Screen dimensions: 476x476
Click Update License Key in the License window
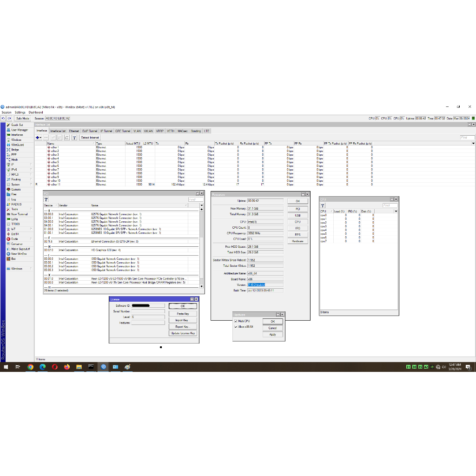click(183, 333)
